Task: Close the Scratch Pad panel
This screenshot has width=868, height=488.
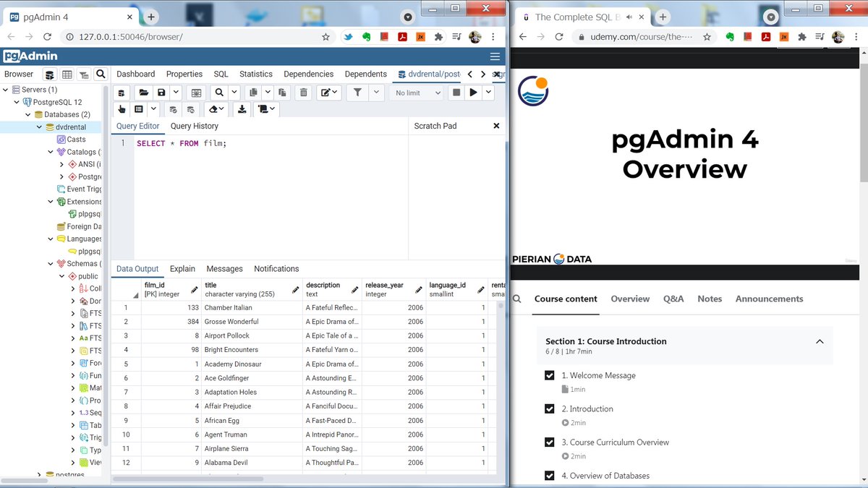Action: [496, 126]
